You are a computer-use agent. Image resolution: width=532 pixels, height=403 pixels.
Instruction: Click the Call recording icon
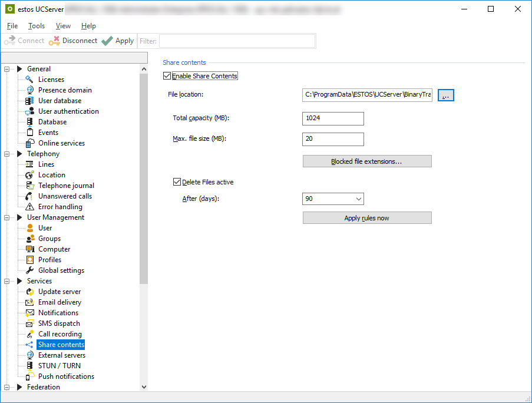pos(30,334)
